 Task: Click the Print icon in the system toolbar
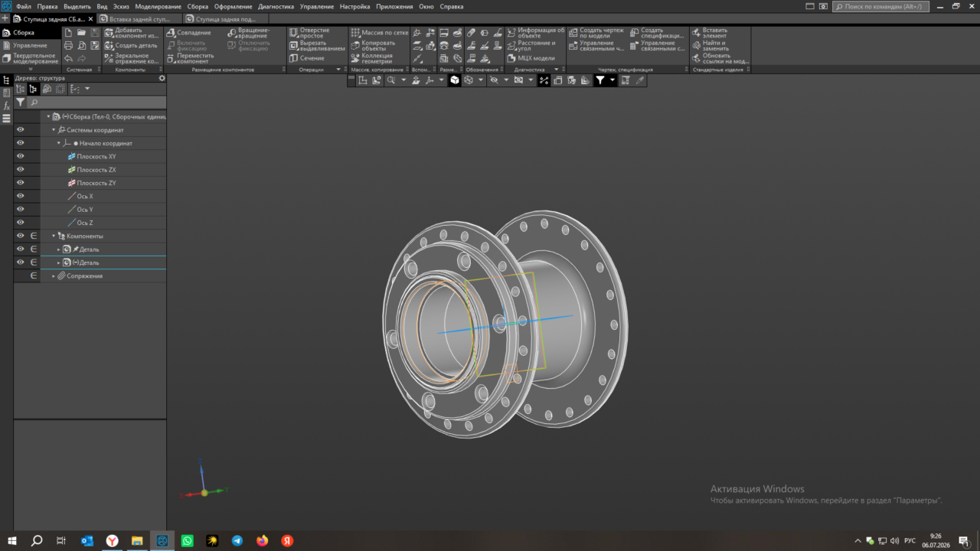pos(68,46)
